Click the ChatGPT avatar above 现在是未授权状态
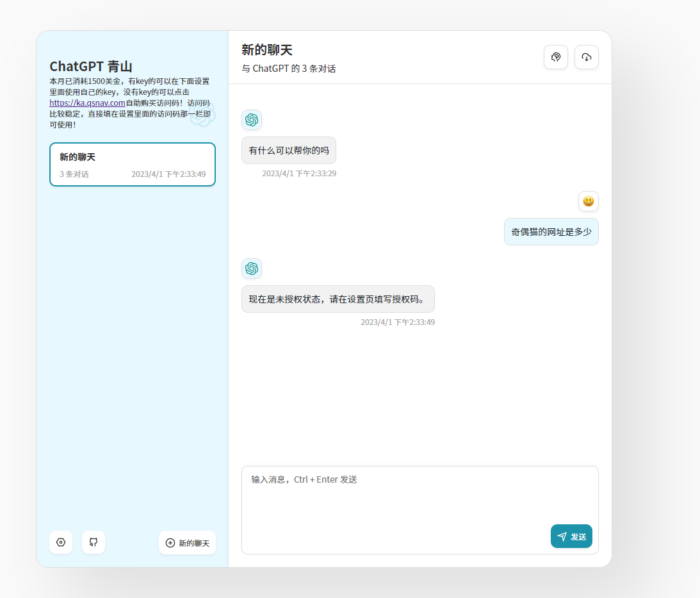This screenshot has width=700, height=598. click(252, 269)
